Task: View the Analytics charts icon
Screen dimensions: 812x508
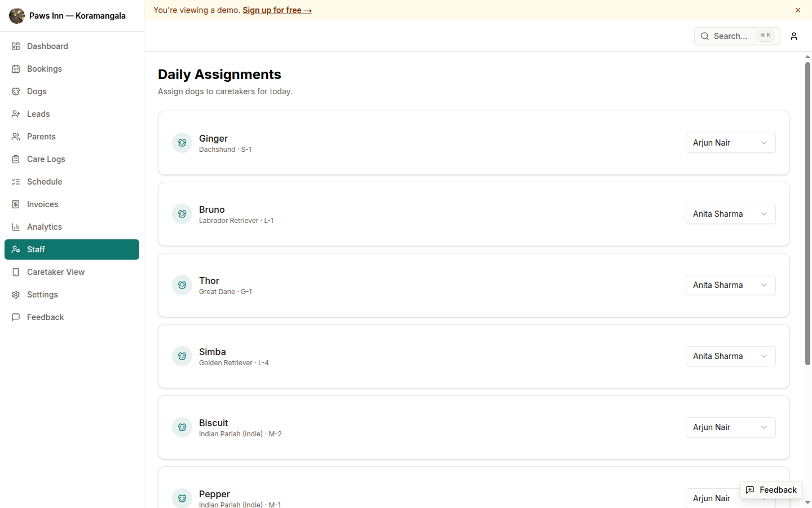Action: point(16,226)
